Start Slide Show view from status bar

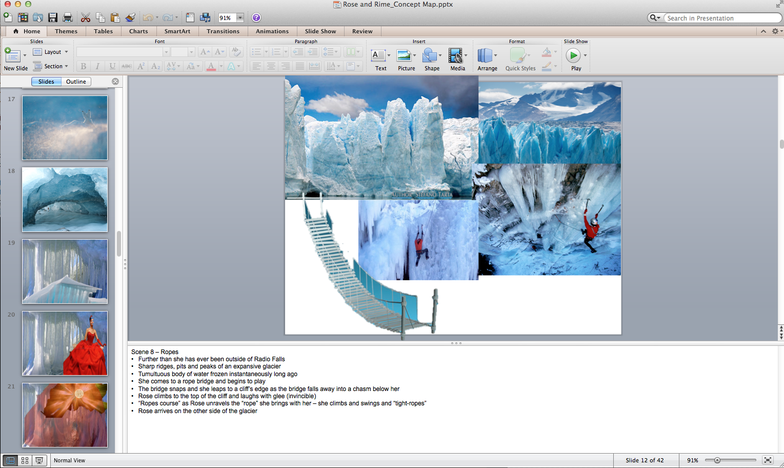tap(39, 460)
